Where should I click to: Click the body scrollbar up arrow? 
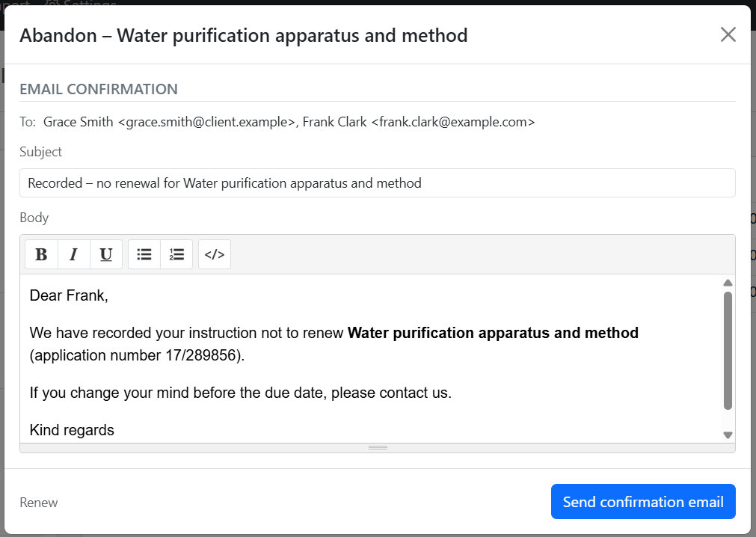pos(728,283)
